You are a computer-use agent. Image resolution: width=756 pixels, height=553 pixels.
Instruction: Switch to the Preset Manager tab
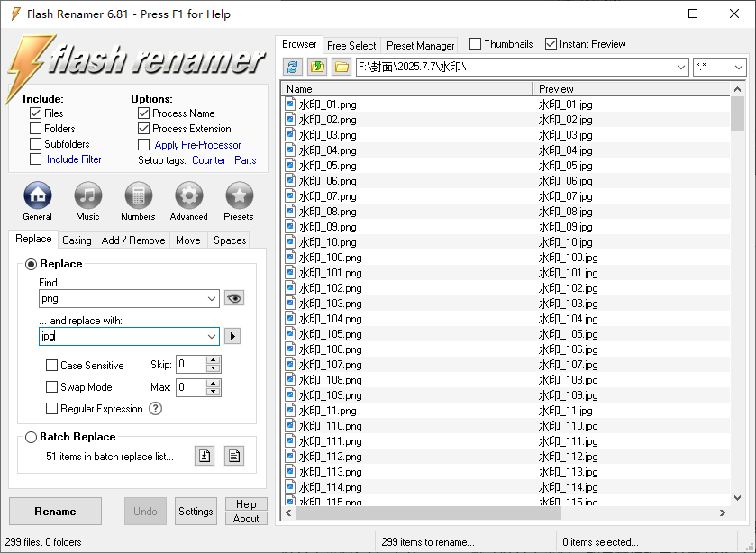[420, 45]
